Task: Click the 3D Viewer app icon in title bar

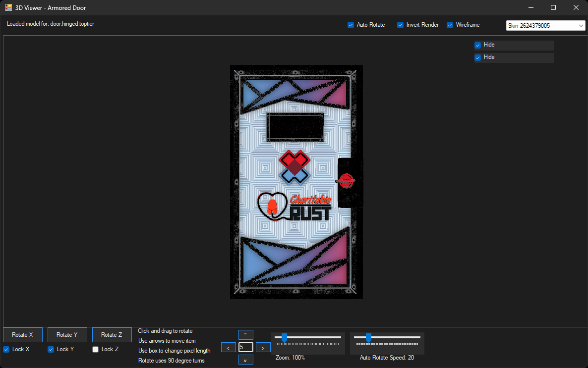Action: [x=8, y=7]
